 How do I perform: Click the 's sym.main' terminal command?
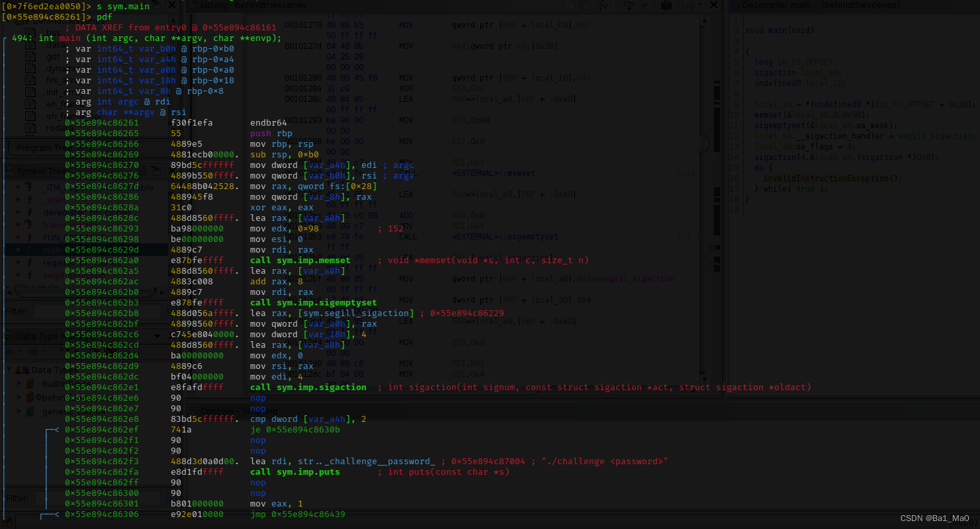[x=123, y=6]
